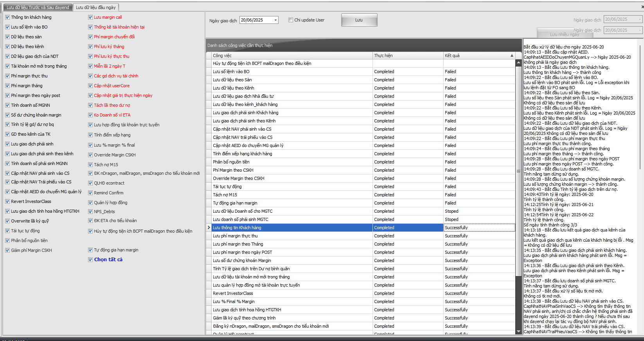
Task: Toggle 'Revert InvestorClass' checkbox
Action: click(x=7, y=201)
